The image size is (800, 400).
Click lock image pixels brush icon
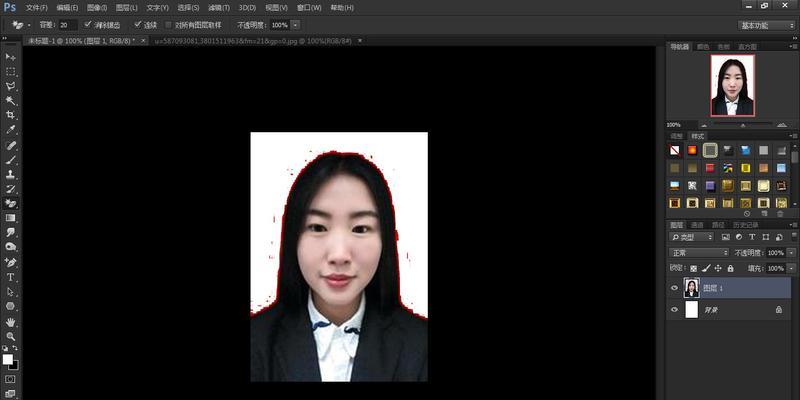pos(707,268)
